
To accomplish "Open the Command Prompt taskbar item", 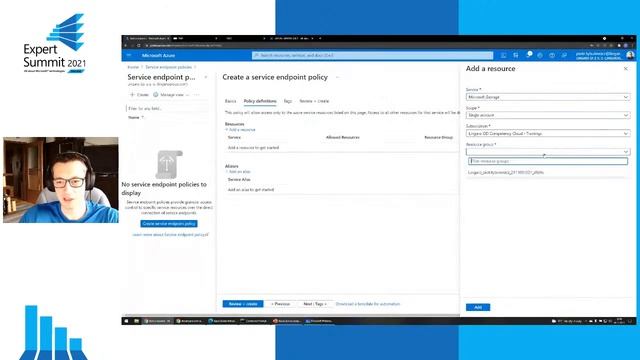I will tap(254, 321).
